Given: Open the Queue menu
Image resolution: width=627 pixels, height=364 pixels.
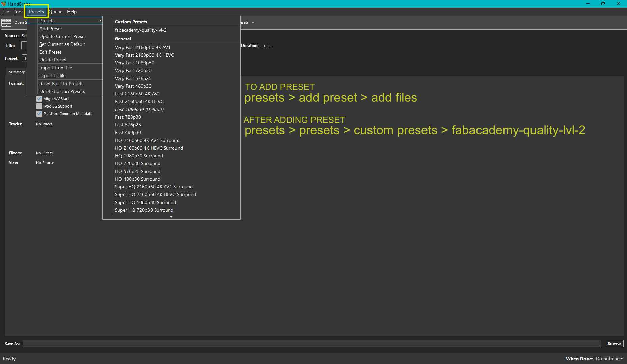Looking at the screenshot, I should 55,12.
